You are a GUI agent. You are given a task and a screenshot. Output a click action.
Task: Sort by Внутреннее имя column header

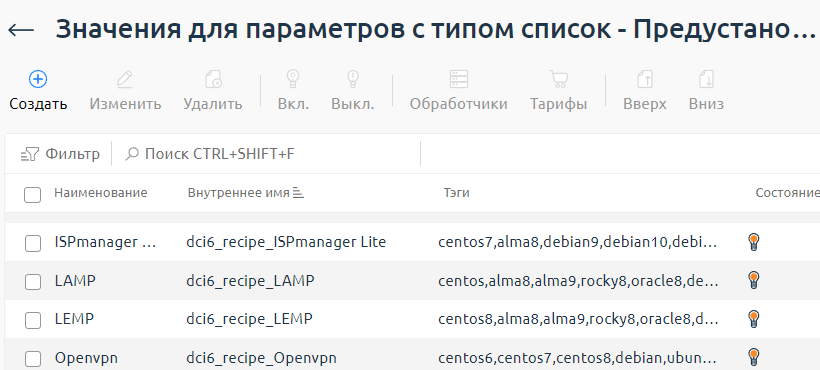tap(238, 193)
